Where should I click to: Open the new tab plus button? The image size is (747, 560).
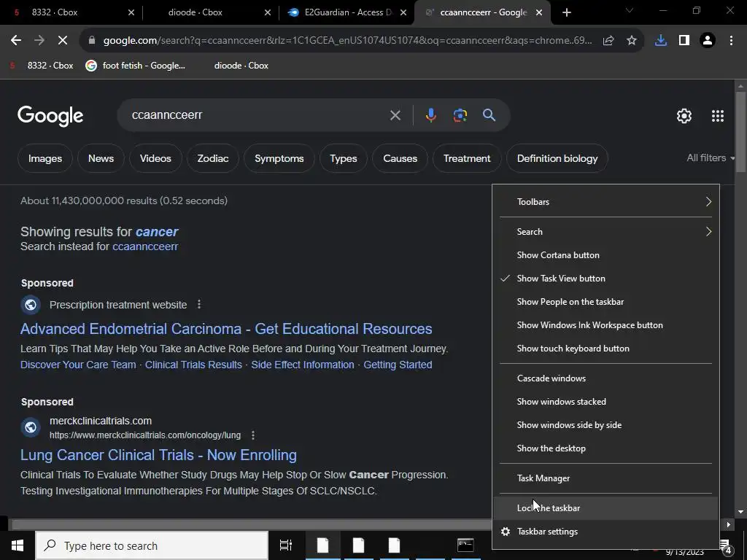point(566,12)
